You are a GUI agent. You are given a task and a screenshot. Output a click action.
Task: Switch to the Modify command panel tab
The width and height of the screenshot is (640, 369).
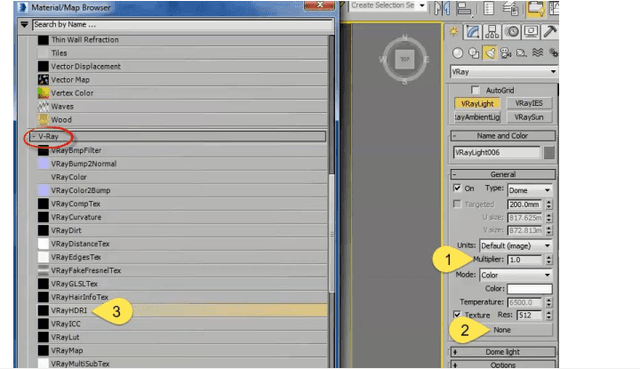point(473,31)
